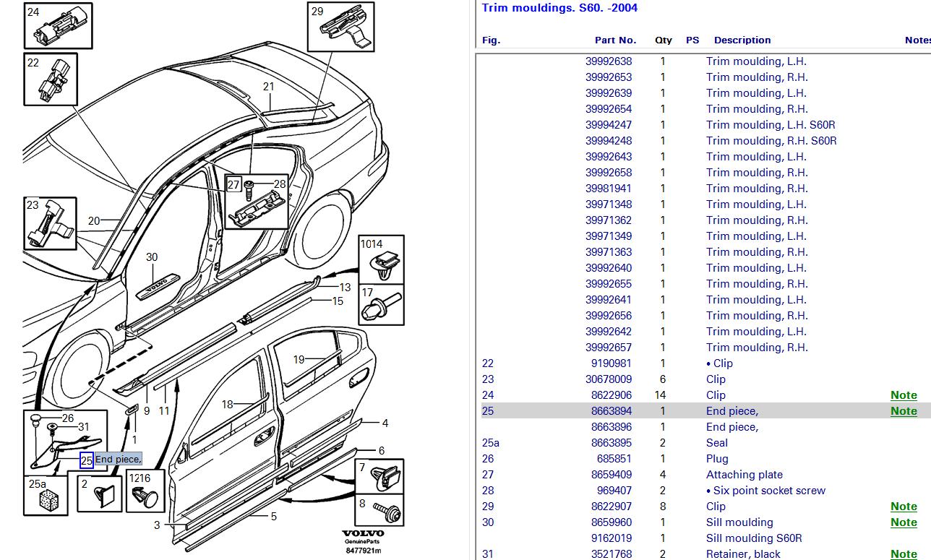Click the Part No. column header
Image resolution: width=931 pixels, height=560 pixels.
[615, 40]
